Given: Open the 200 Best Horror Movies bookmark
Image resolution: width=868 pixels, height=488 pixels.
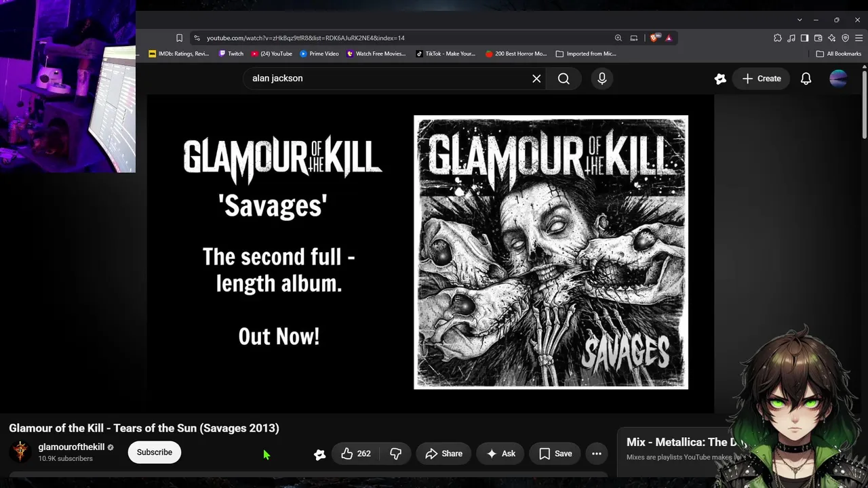Looking at the screenshot, I should click(x=516, y=54).
